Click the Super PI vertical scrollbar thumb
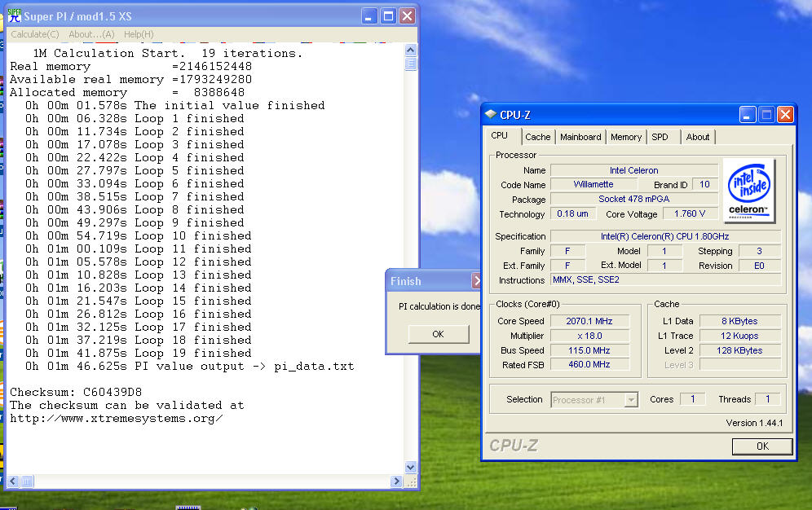 click(411, 64)
